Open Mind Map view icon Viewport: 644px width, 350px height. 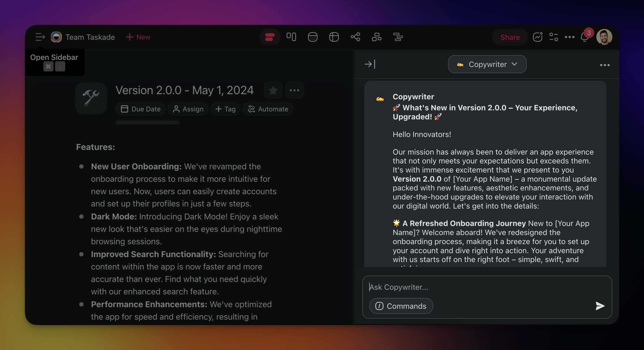tap(355, 37)
